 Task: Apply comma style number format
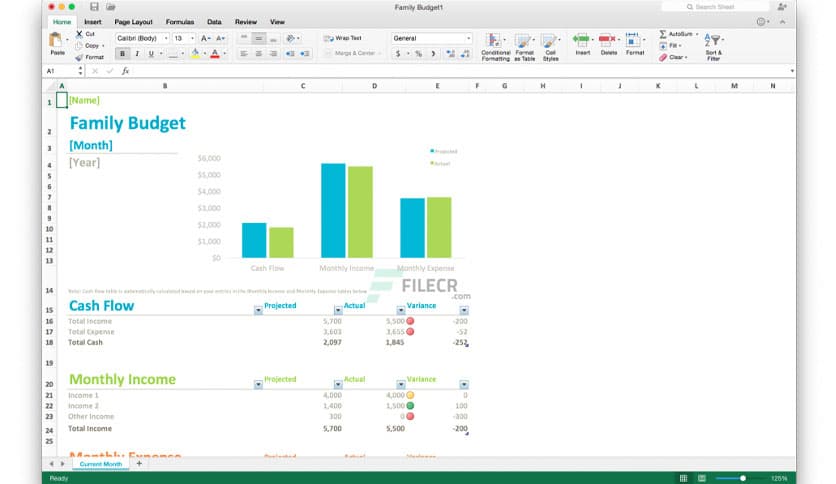tap(433, 53)
